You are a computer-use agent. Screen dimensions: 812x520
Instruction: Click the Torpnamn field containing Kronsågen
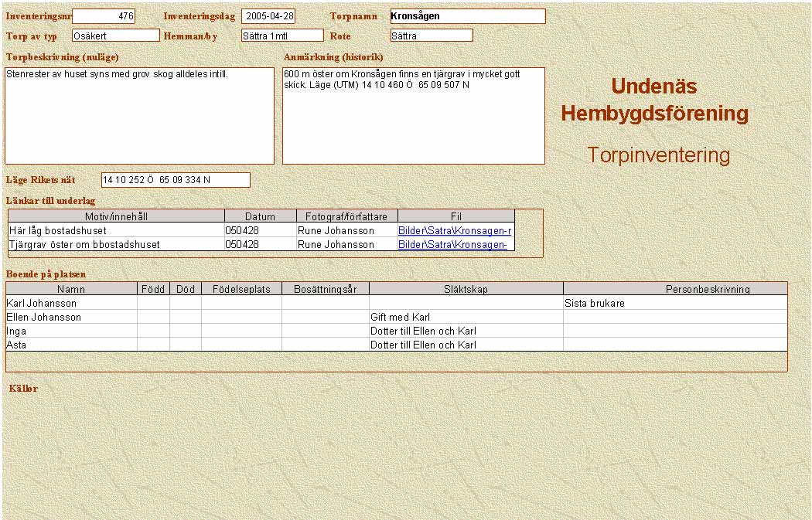[467, 16]
